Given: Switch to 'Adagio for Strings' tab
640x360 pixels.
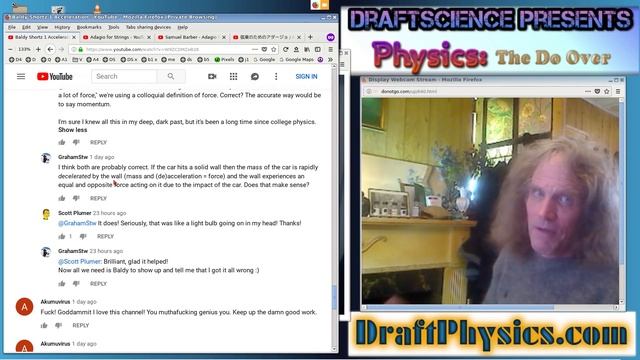Looking at the screenshot, I should click(116, 37).
